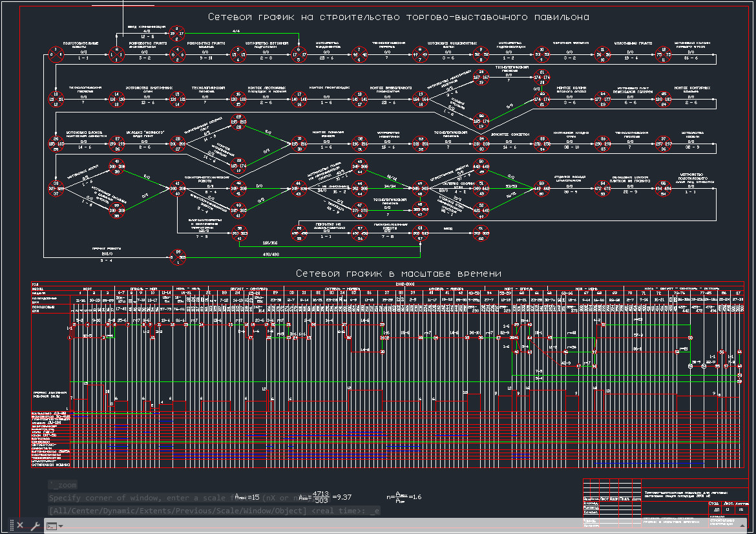Open command line customization wrench
Screen dimensions: 756x534
pyautogui.click(x=35, y=526)
